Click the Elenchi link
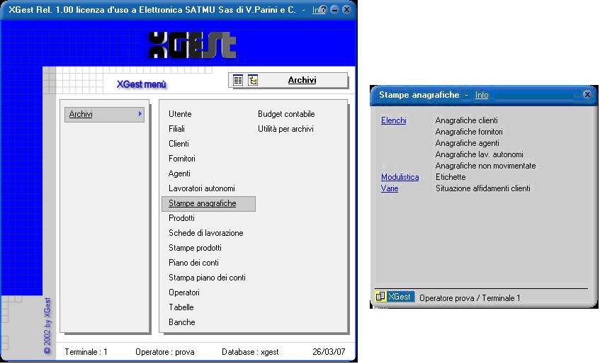Image resolution: width=600 pixels, height=364 pixels. pos(393,120)
